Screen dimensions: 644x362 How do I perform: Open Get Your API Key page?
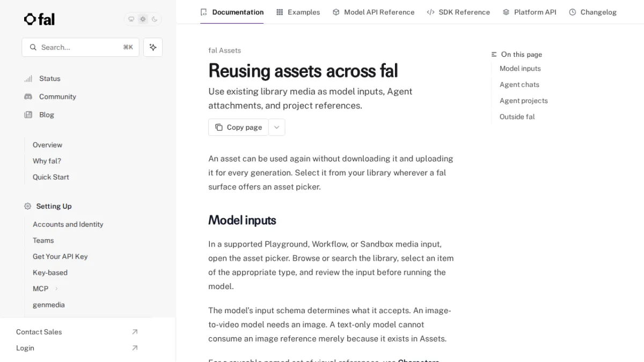pos(60,257)
